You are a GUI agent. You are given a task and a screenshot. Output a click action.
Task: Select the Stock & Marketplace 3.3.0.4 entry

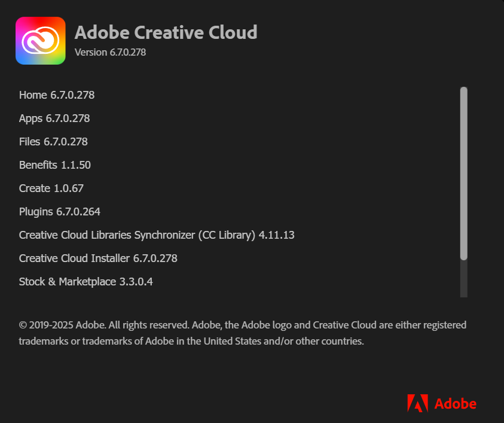pos(85,282)
